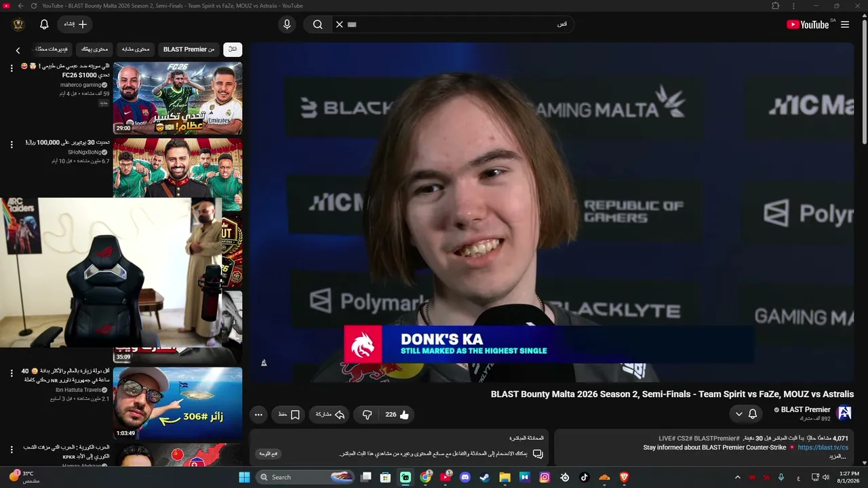Open the taskbar clock and date

click(849, 477)
